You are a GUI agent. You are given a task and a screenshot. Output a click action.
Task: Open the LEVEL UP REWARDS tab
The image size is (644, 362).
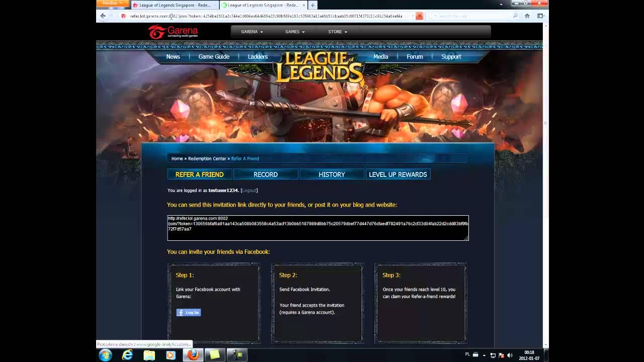[x=398, y=174]
